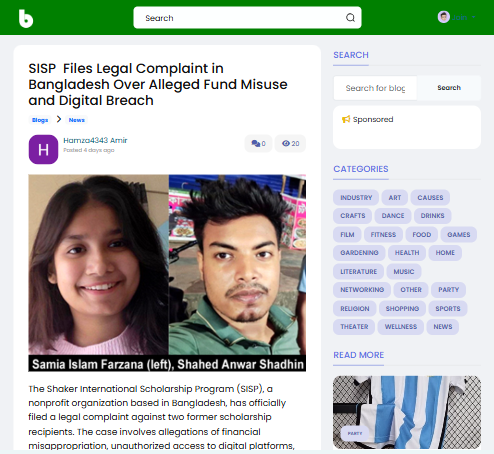
Task: Focus the 'Search for blog' input field
Action: 375,88
